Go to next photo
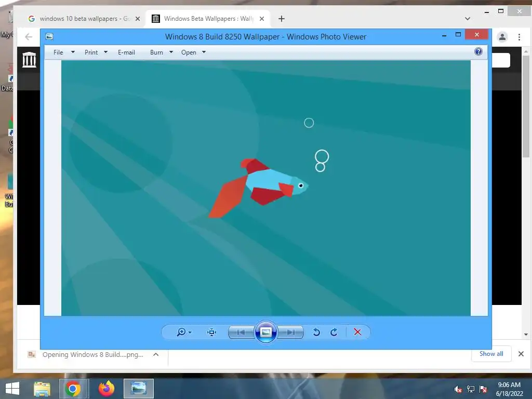This screenshot has width=532, height=399. [290, 332]
